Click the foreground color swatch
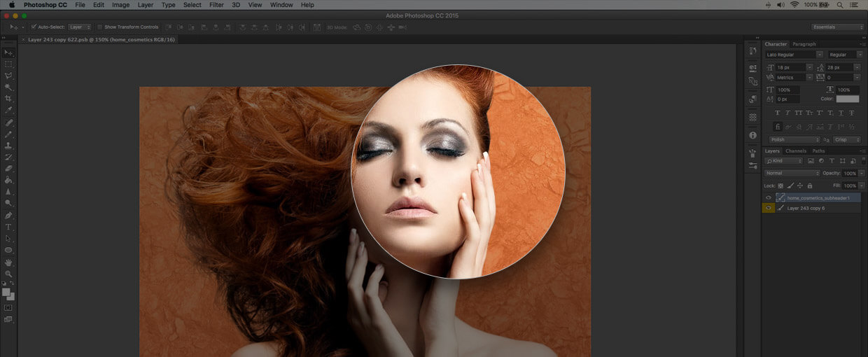 click(x=6, y=291)
